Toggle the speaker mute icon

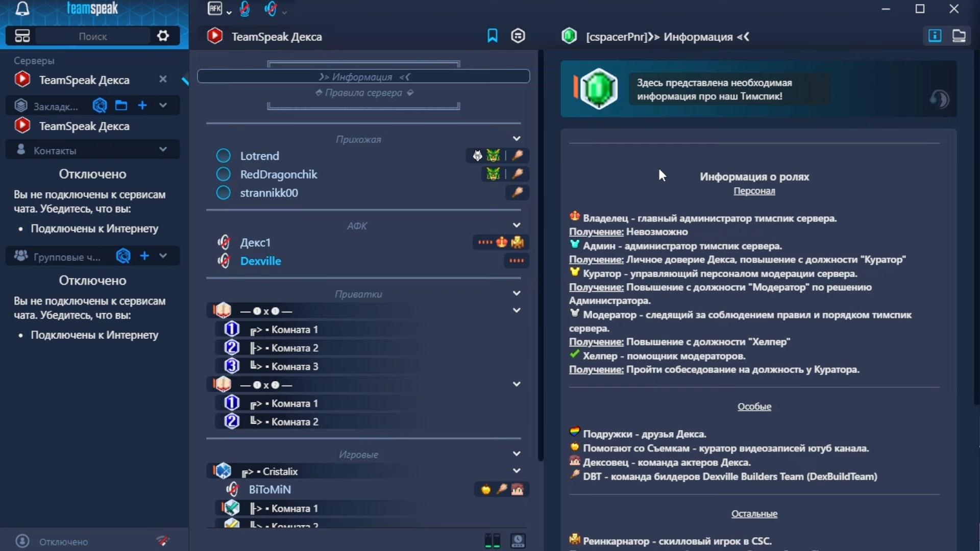coord(271,9)
